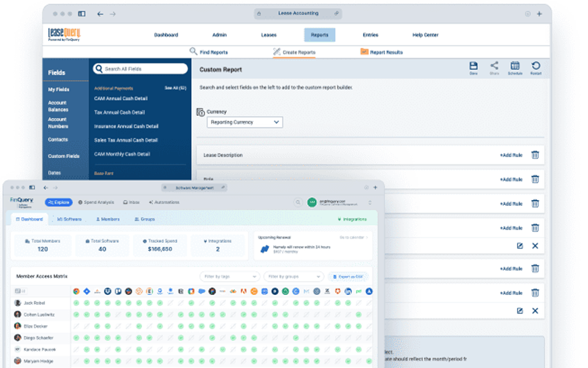Open the Reporting Currency dropdown

coord(244,123)
